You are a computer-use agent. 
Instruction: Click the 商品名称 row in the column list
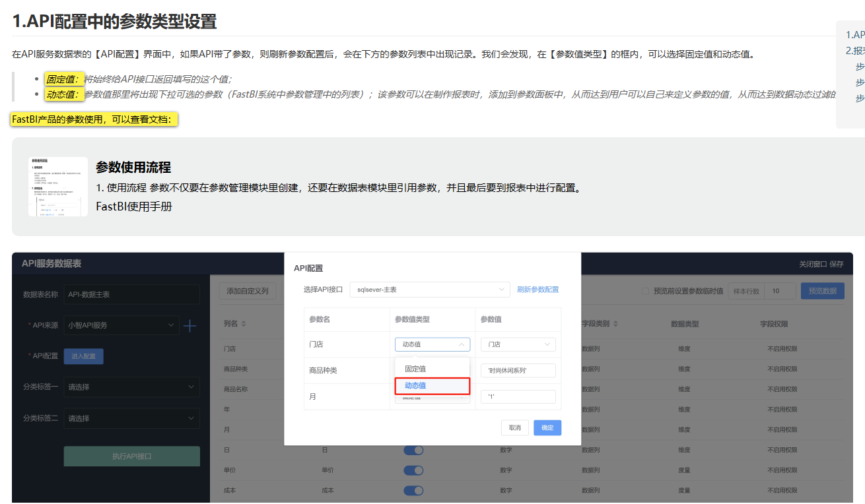(236, 389)
